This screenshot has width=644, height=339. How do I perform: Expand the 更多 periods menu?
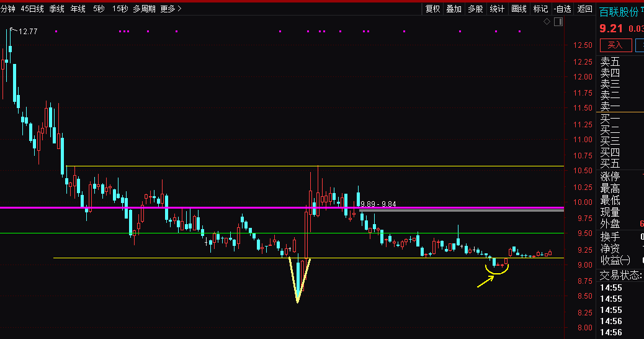(171, 9)
